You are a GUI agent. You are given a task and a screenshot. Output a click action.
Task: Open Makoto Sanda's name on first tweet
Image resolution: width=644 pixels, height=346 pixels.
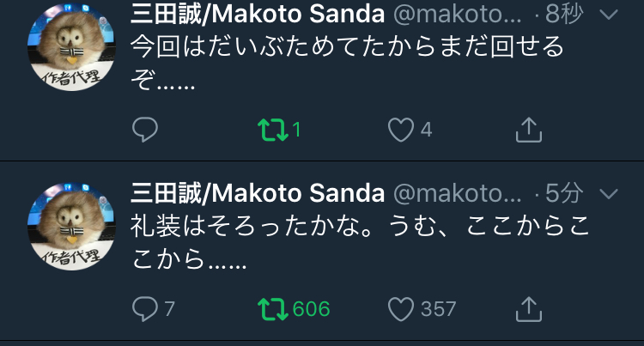(x=258, y=15)
